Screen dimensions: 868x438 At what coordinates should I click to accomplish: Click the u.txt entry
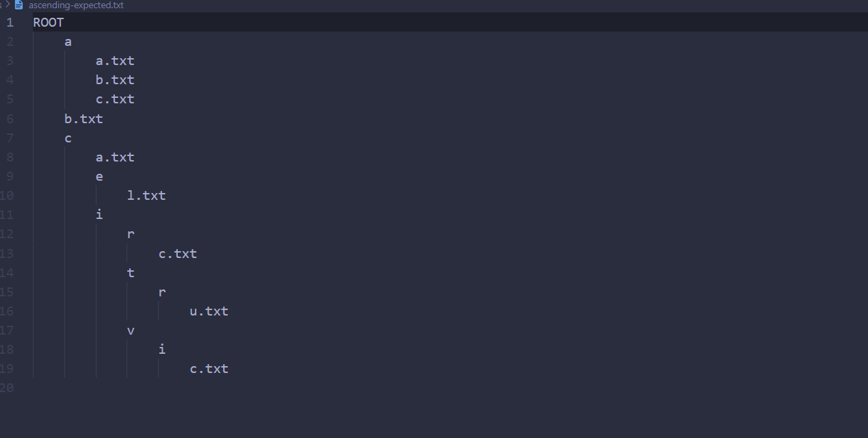click(x=209, y=311)
